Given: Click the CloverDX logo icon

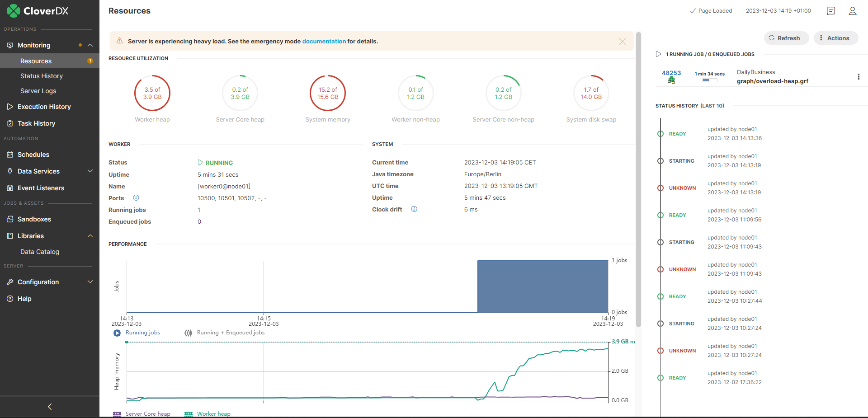Looking at the screenshot, I should tap(13, 11).
